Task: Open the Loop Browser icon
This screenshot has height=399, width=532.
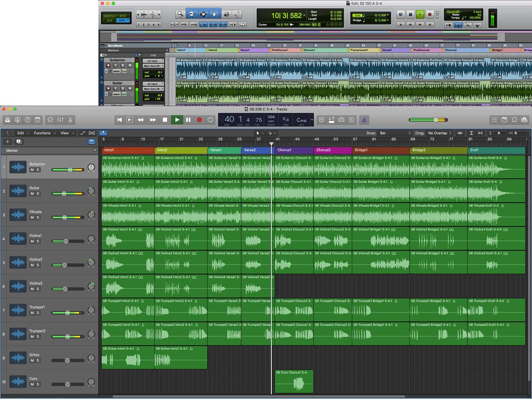Action: [x=514, y=120]
